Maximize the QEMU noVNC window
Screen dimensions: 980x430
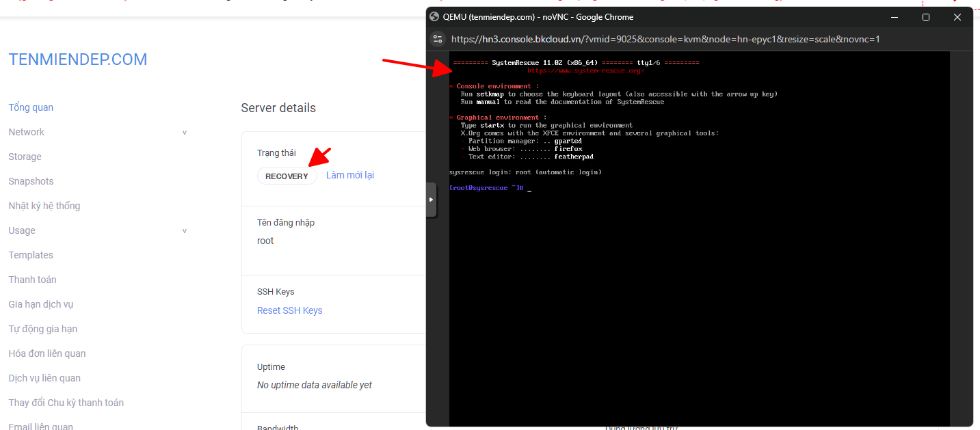pyautogui.click(x=926, y=17)
